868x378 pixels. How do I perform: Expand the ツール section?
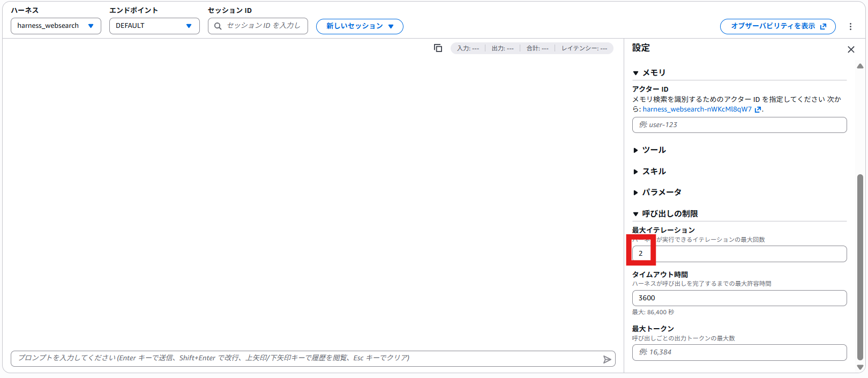(649, 150)
